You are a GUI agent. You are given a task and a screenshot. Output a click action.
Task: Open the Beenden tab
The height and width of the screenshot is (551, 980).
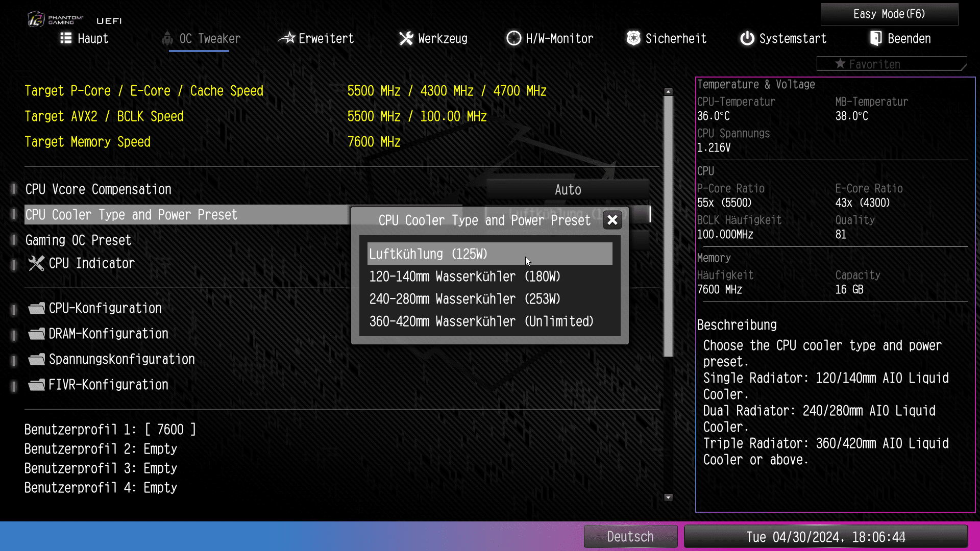900,38
